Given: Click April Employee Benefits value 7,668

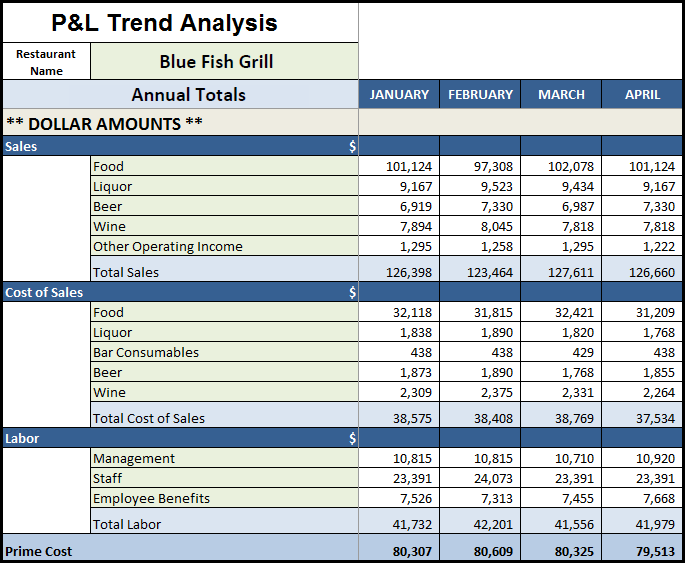Looking at the screenshot, I should (x=642, y=498).
